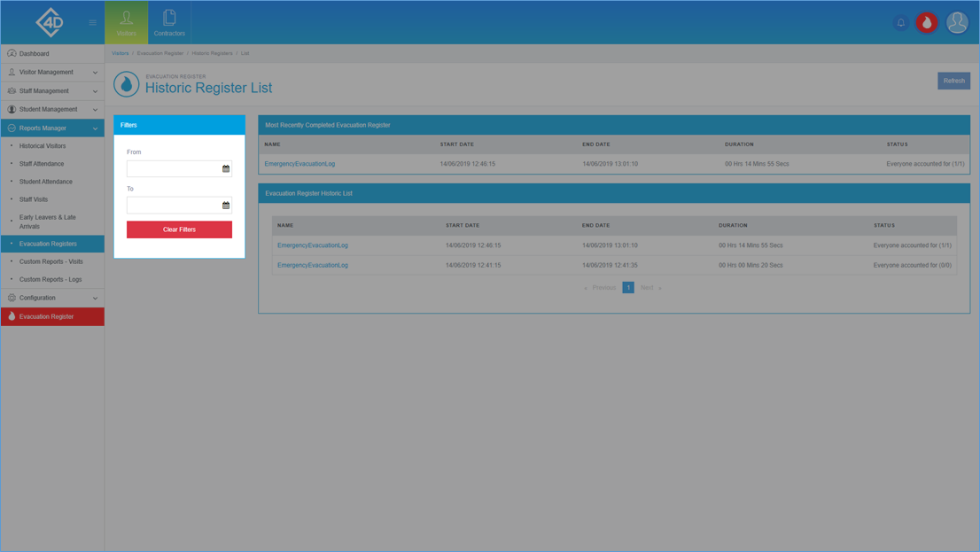Click the Refresh button
This screenshot has height=552, width=980.
tap(953, 81)
